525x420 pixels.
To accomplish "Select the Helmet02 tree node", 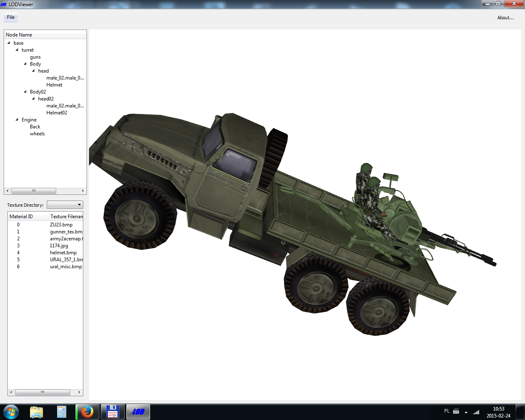I will [57, 113].
